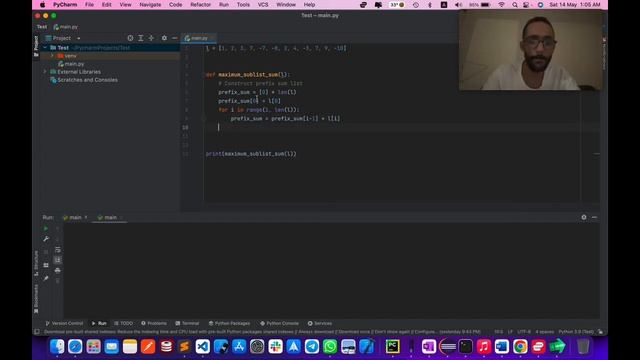The image size is (640, 360).
Task: Open Slack from the Dock
Action: point(276,347)
